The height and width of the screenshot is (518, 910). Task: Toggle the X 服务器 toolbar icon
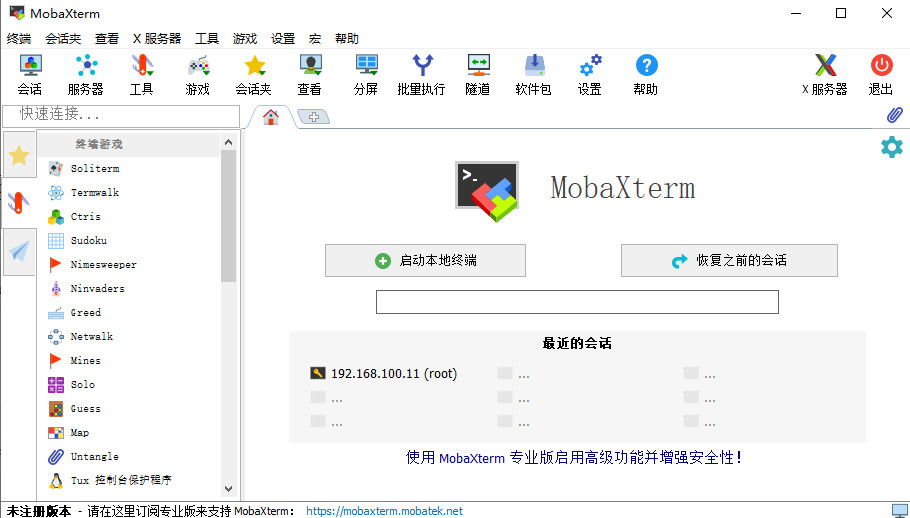[825, 75]
